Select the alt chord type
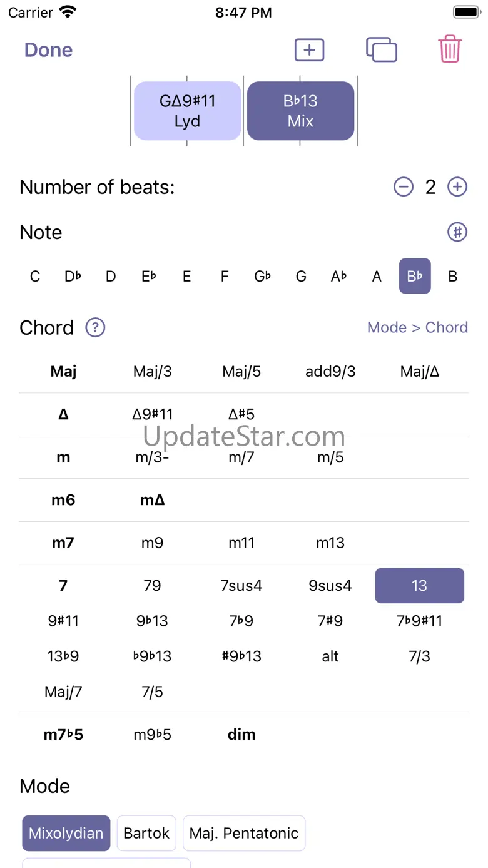 (330, 656)
